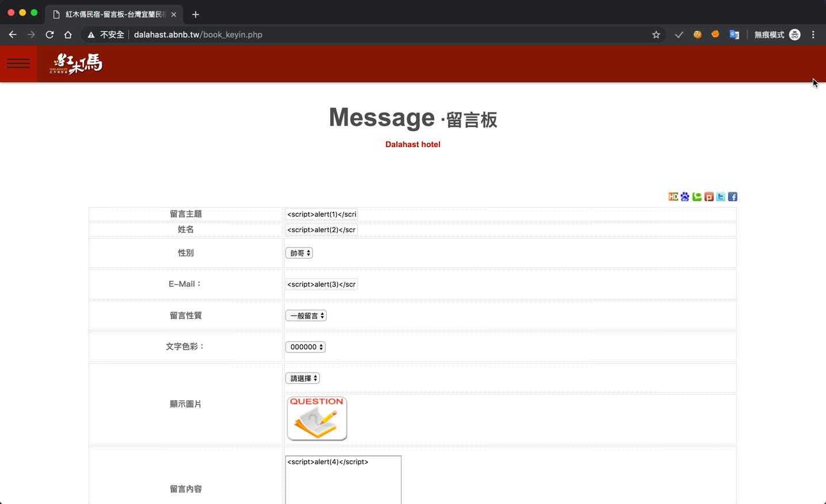
Task: Click the 無痕模式 incognito label
Action: click(769, 35)
